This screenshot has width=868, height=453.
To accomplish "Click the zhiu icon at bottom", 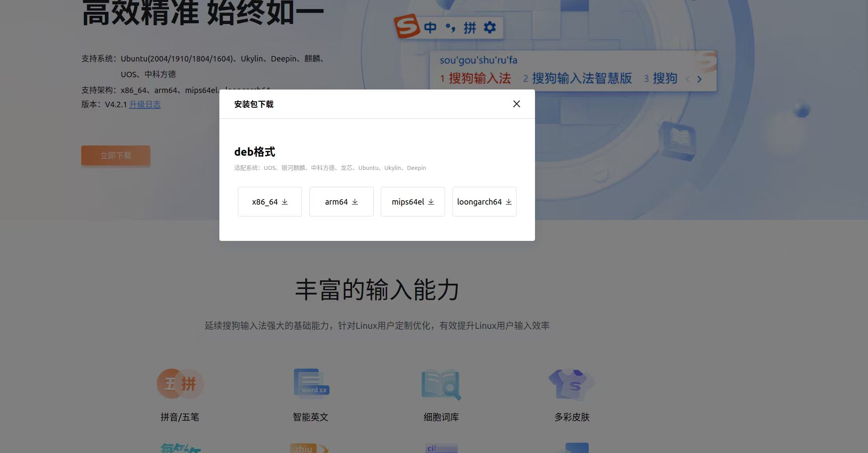I will coord(310,447).
